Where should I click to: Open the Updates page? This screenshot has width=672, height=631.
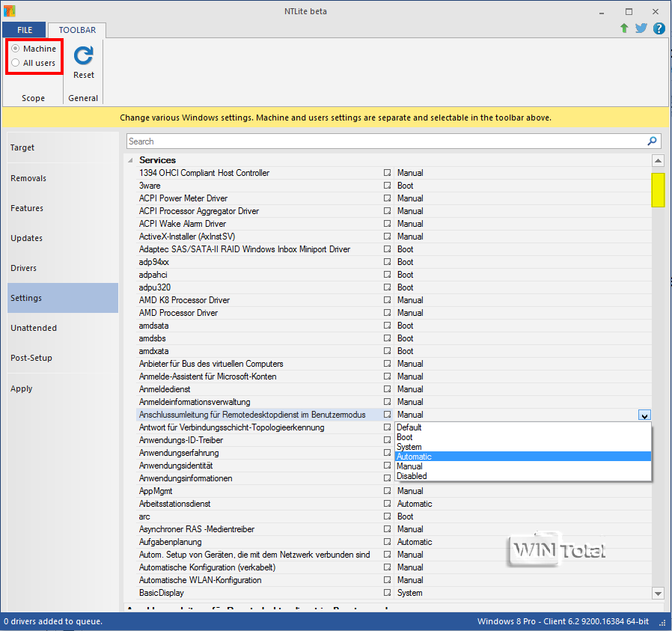coord(63,238)
